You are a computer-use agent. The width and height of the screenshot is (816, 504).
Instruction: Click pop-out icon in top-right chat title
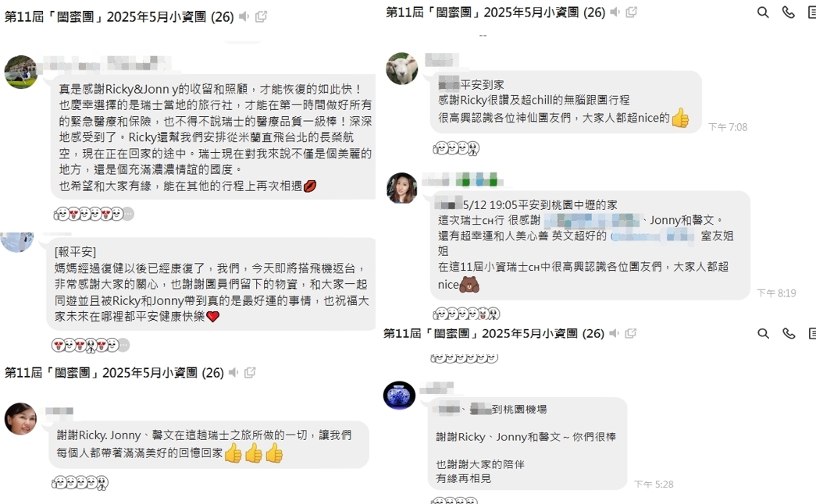tap(631, 12)
